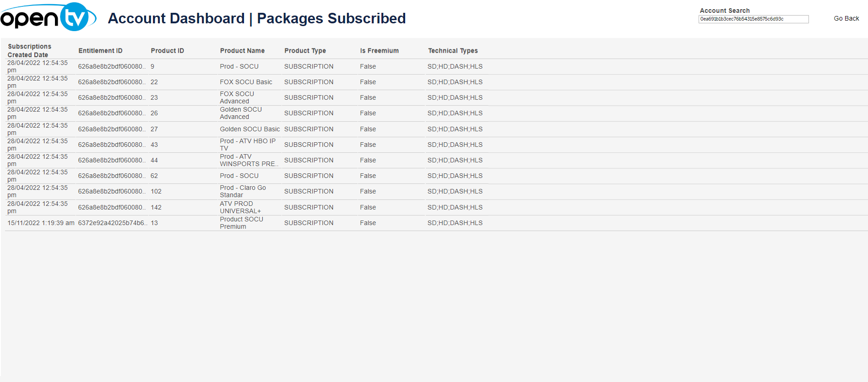Click the Product ID column header
Viewport: 868px width, 382px height.
click(167, 51)
